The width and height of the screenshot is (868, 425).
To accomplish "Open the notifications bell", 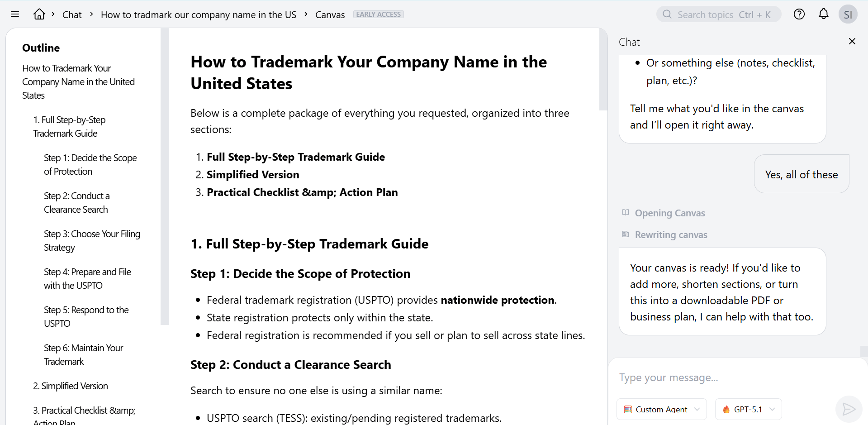I will click(x=824, y=14).
